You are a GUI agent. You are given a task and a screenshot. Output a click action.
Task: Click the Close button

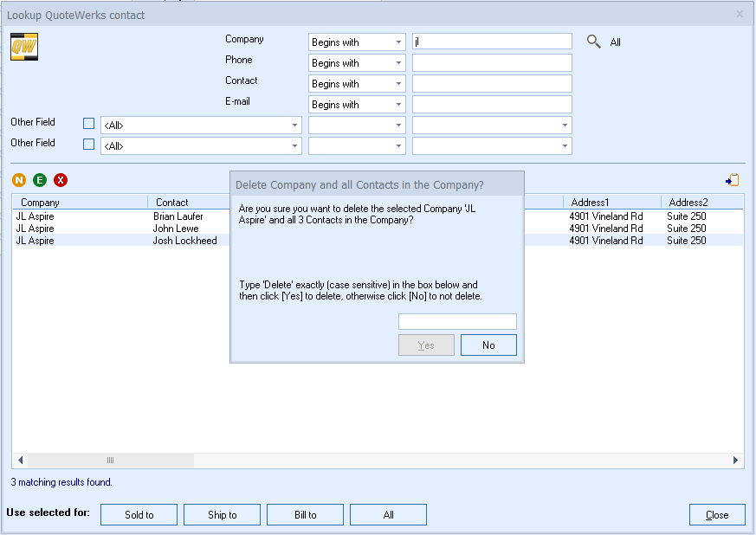(x=717, y=515)
